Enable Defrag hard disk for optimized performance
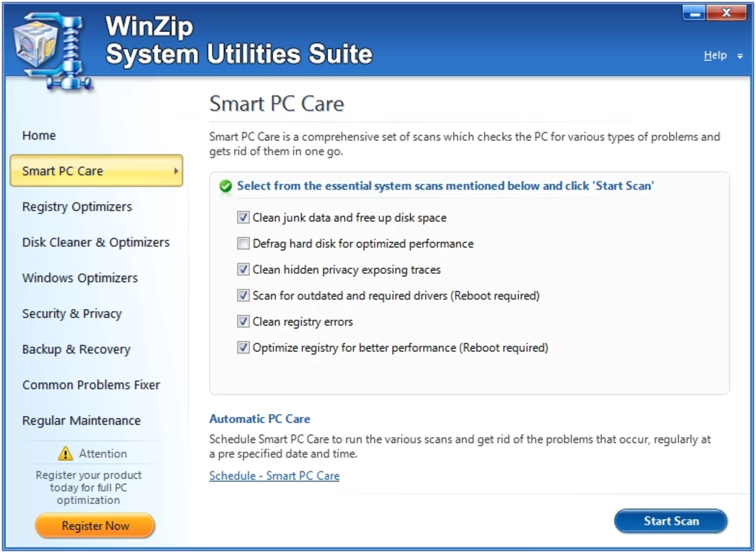 click(x=243, y=243)
